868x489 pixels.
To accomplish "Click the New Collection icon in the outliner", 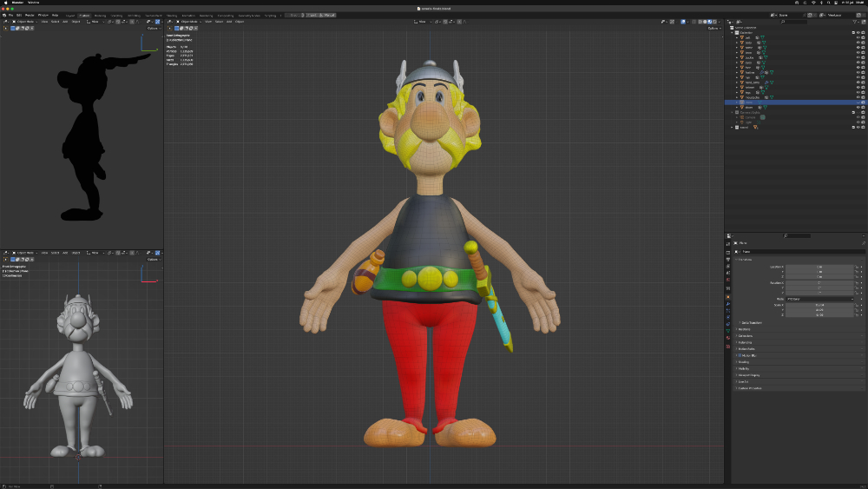I will coord(864,22).
